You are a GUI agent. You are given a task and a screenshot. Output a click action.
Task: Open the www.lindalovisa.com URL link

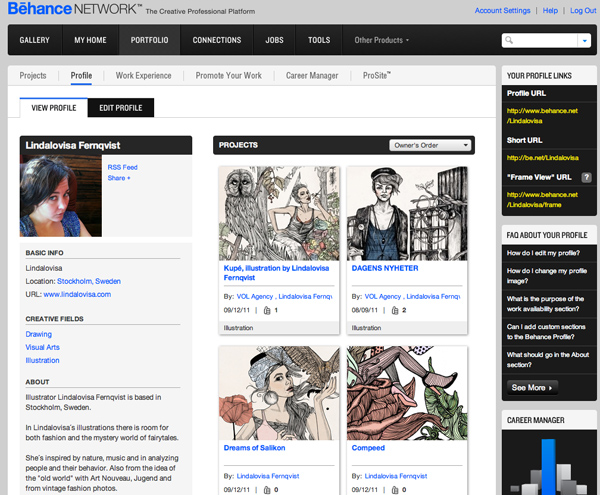(x=77, y=294)
